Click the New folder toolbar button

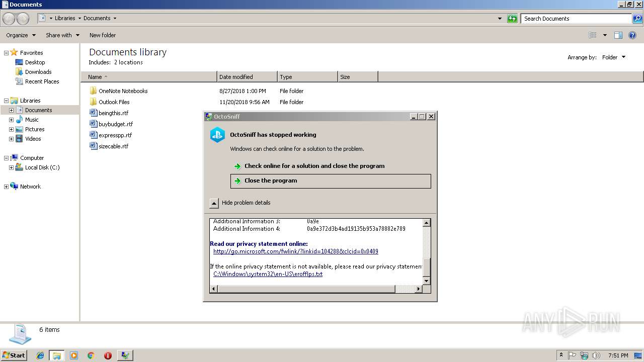click(103, 35)
